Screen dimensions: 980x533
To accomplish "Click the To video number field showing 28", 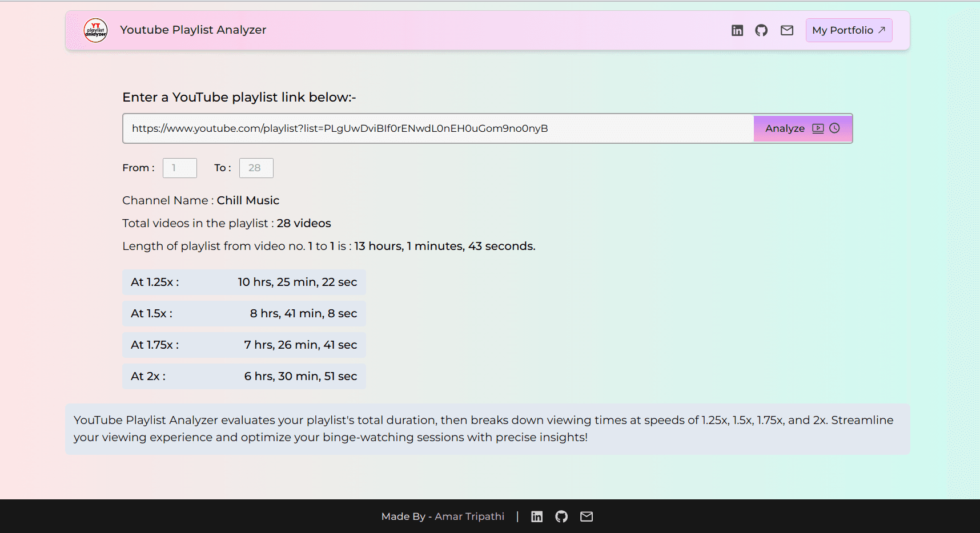I will click(256, 168).
